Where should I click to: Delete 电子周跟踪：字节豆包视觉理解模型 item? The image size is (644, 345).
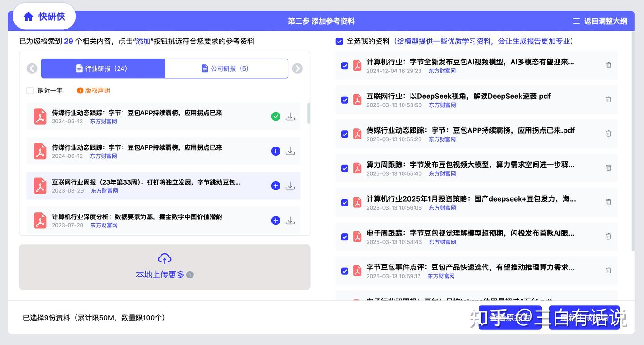point(609,236)
